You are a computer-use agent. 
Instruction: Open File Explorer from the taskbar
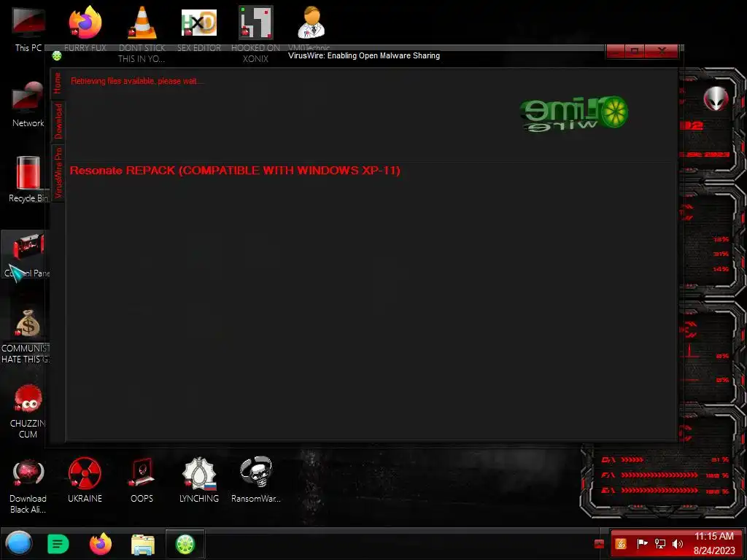[x=143, y=545]
